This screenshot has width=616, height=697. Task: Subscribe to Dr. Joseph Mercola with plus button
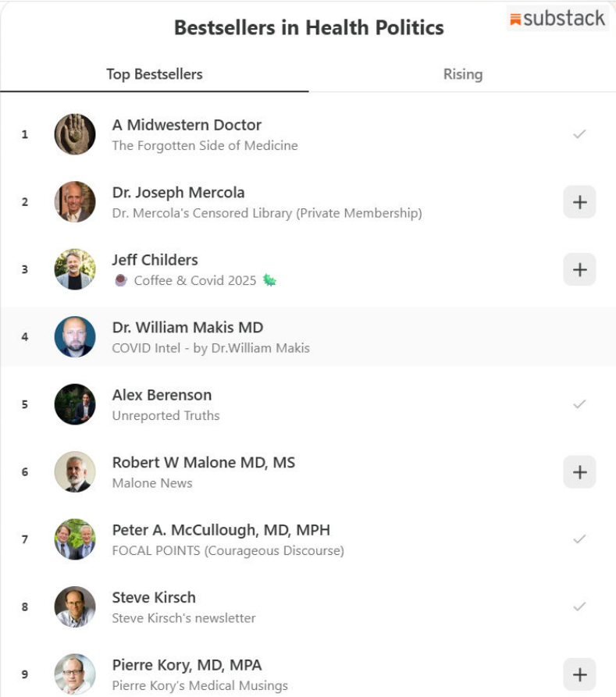[579, 202]
